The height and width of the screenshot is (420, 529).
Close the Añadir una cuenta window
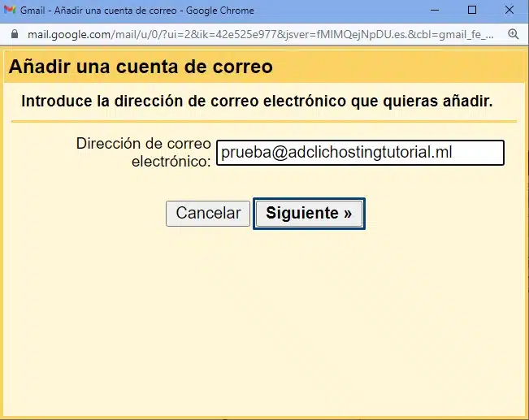click(x=509, y=10)
